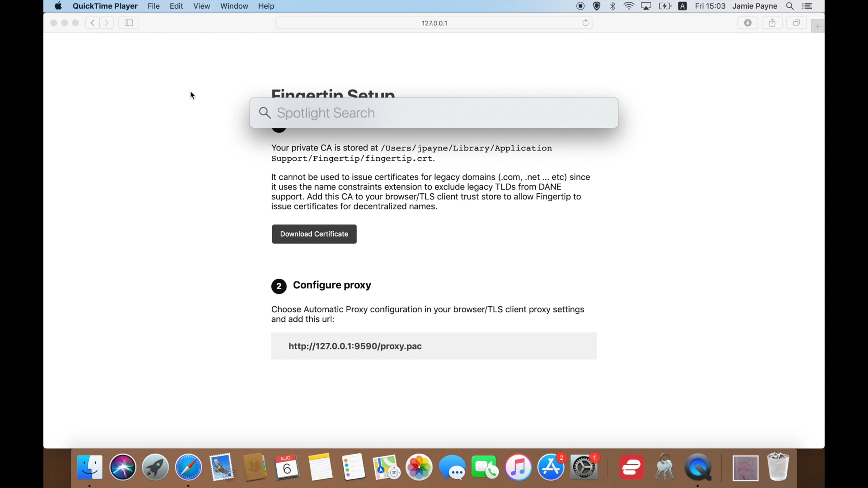
Task: Open the battery status menu
Action: [x=665, y=6]
